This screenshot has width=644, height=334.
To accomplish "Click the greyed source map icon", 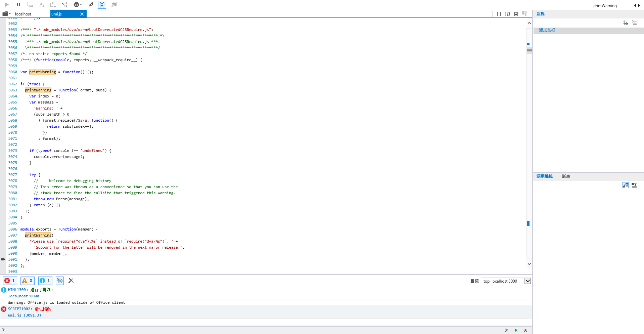I will 524,14.
